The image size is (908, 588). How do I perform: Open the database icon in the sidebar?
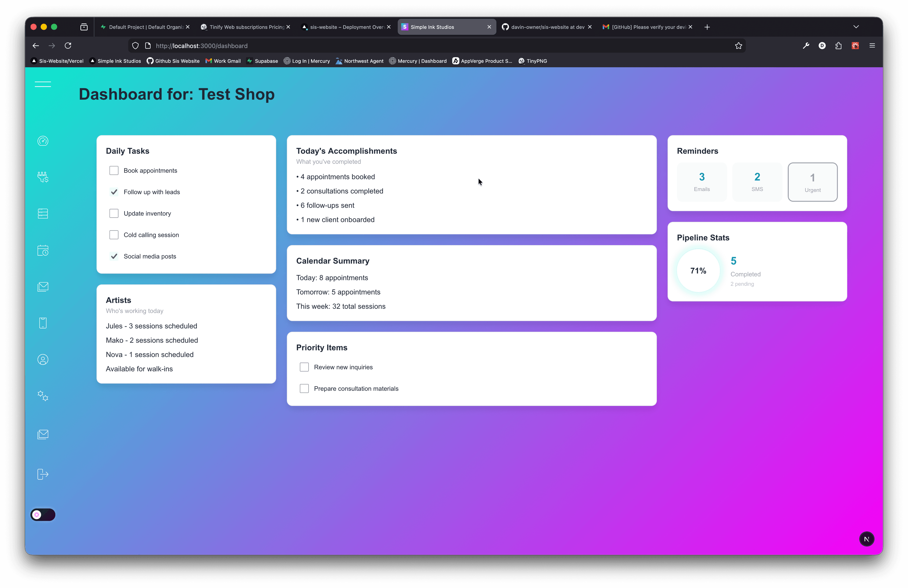(x=42, y=213)
